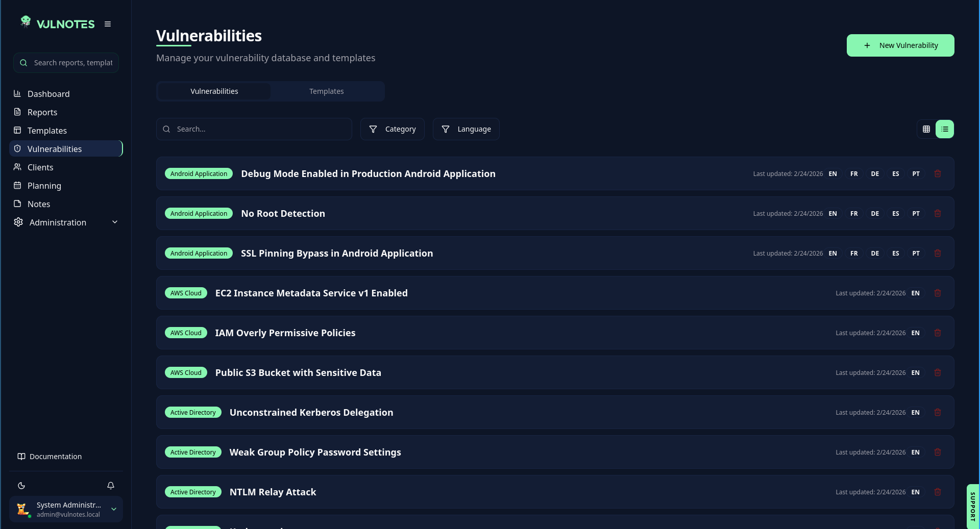The width and height of the screenshot is (980, 529).
Task: Select ES language on No Root Detection row
Action: coord(896,214)
